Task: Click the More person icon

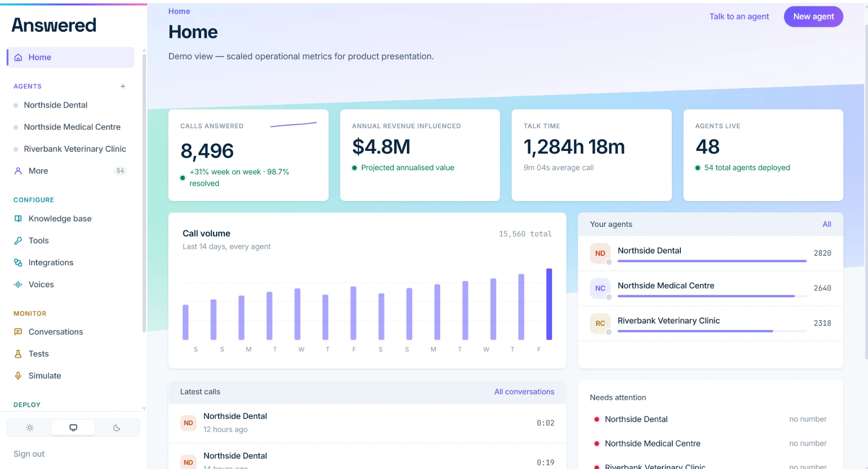Action: [18, 171]
